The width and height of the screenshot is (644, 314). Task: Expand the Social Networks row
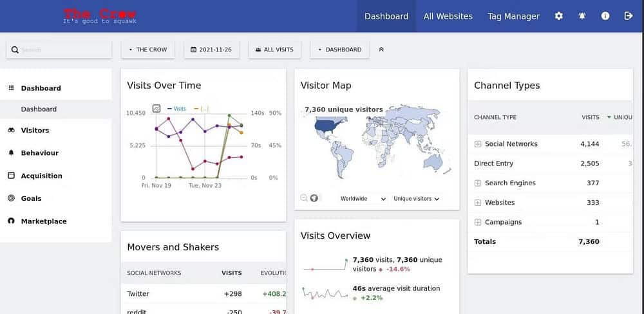(x=478, y=144)
